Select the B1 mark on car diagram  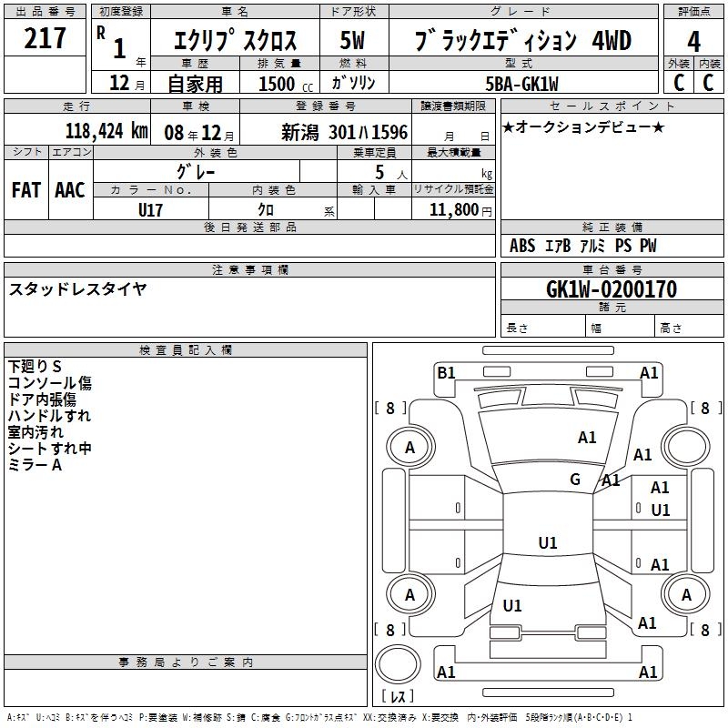click(446, 372)
